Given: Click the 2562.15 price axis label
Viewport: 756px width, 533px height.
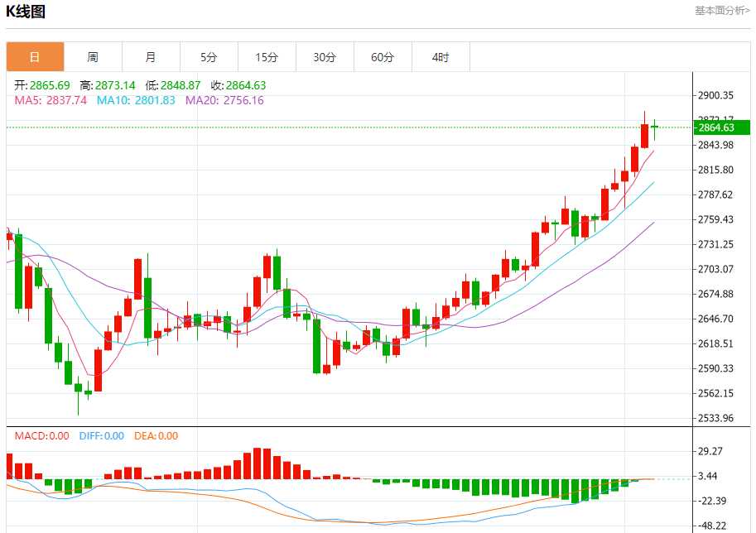Looking at the screenshot, I should coord(716,393).
